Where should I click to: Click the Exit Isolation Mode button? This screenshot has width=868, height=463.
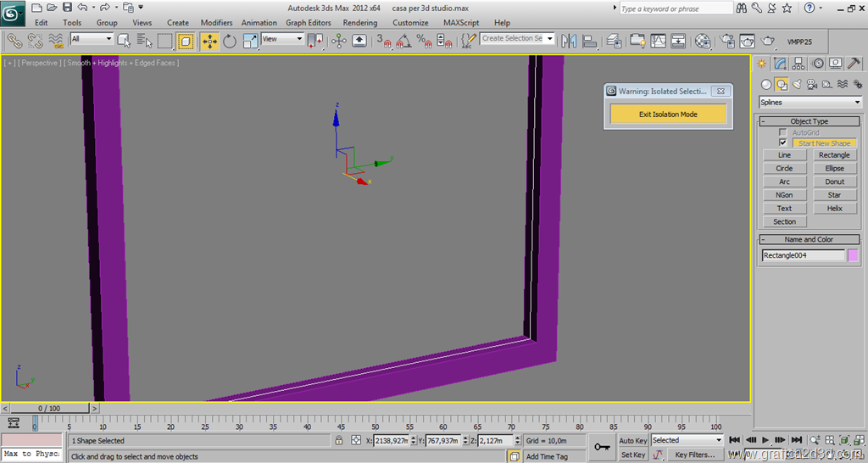(x=668, y=114)
